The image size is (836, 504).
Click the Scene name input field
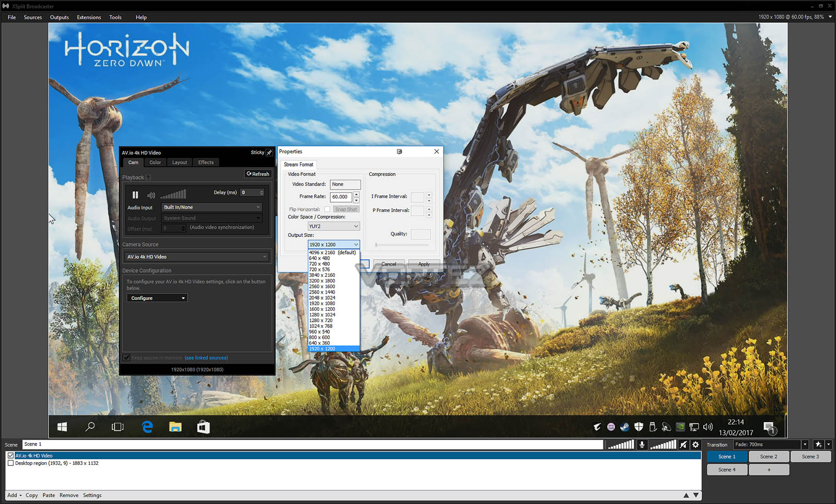point(312,444)
